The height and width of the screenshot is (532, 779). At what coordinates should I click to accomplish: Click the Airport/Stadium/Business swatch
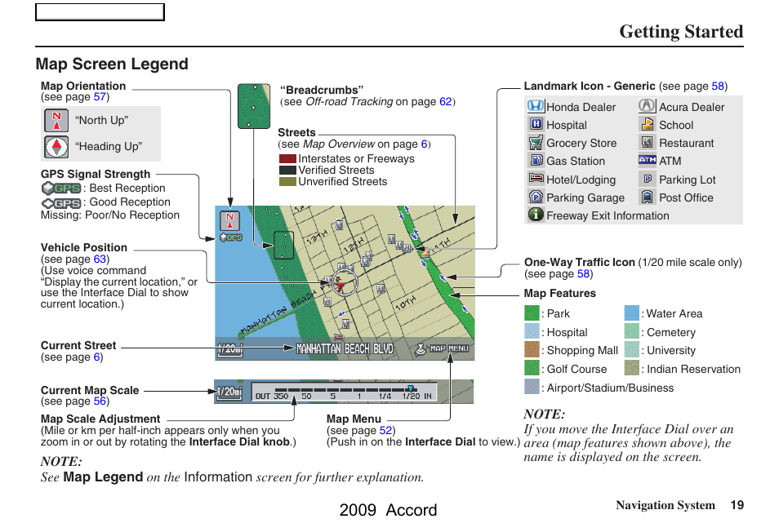532,387
